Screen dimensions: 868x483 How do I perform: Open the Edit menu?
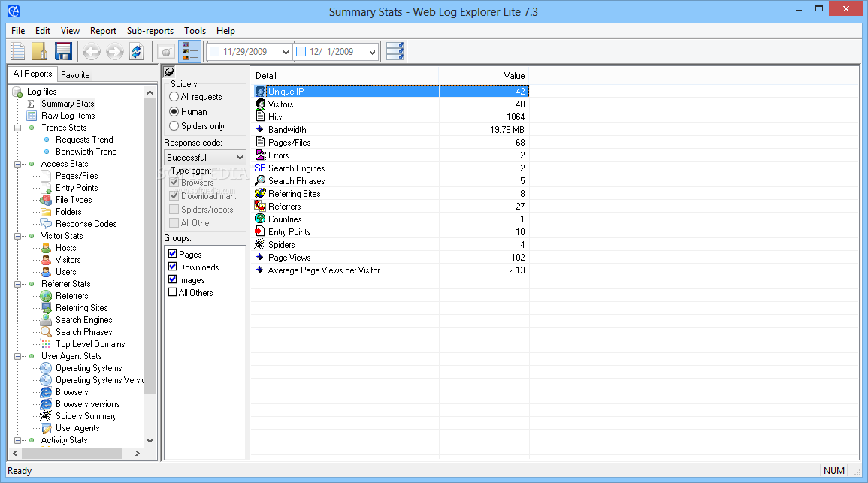(43, 31)
